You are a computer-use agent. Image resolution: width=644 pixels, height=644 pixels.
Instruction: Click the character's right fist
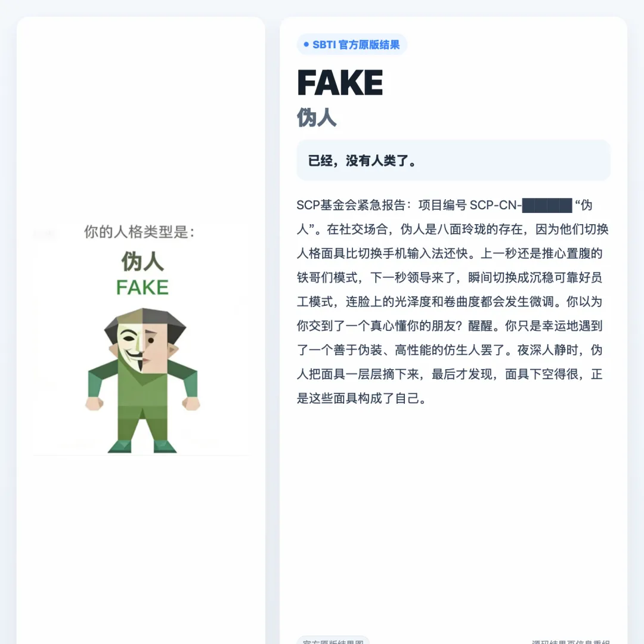191,403
